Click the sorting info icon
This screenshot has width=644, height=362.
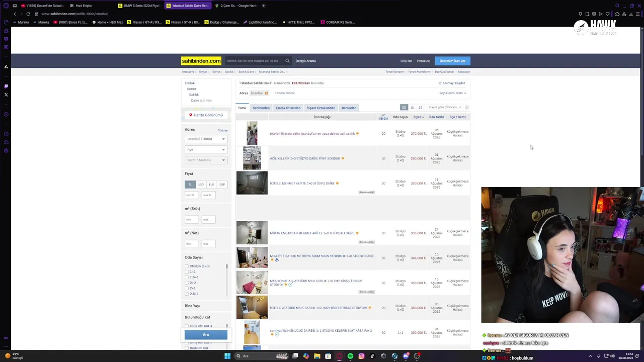click(467, 107)
